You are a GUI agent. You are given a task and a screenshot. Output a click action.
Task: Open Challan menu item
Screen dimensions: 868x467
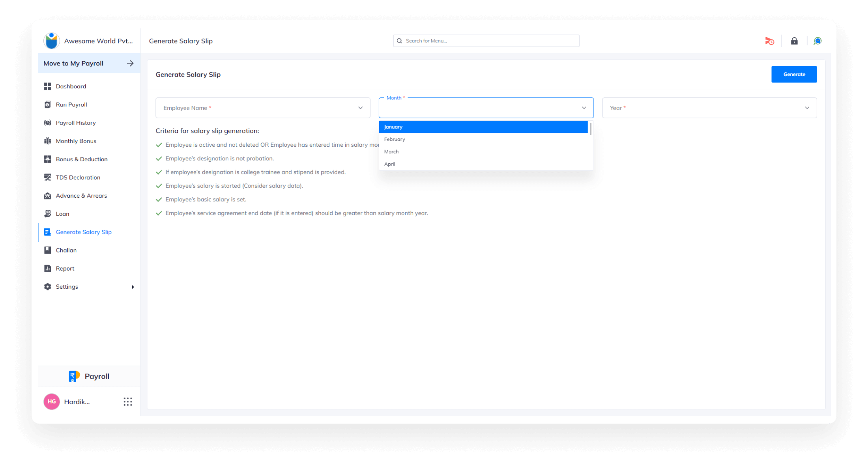pos(65,250)
